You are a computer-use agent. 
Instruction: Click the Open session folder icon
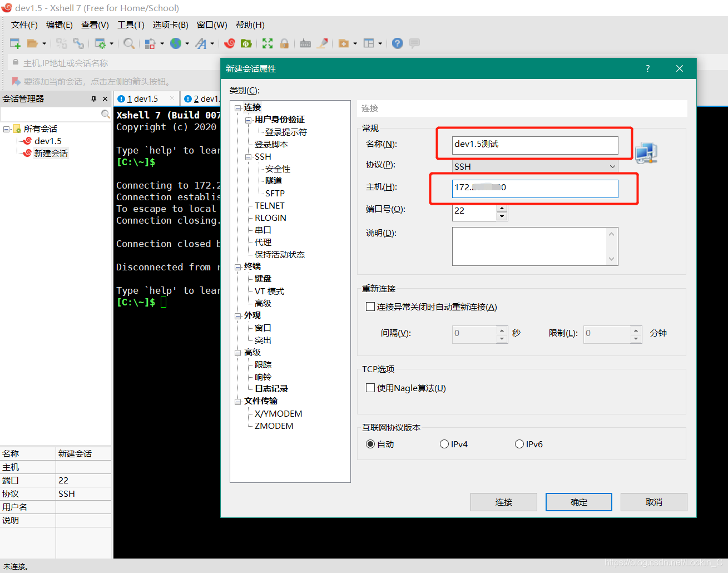[x=32, y=43]
